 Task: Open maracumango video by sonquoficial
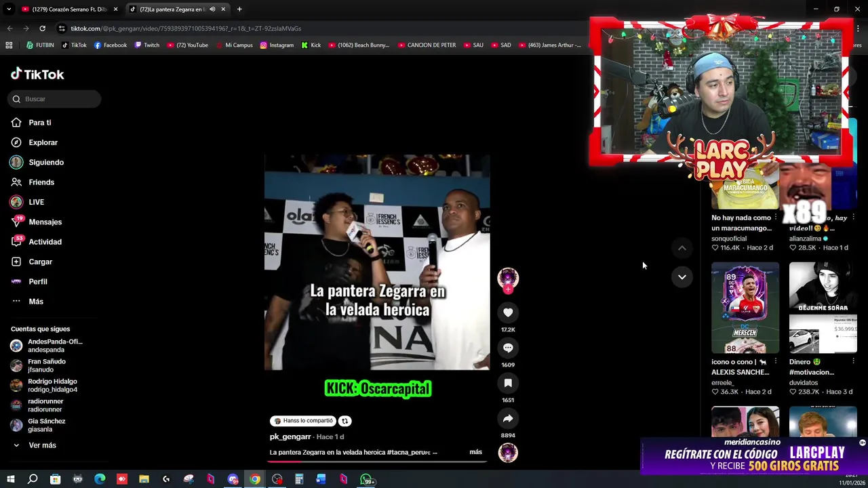click(745, 187)
